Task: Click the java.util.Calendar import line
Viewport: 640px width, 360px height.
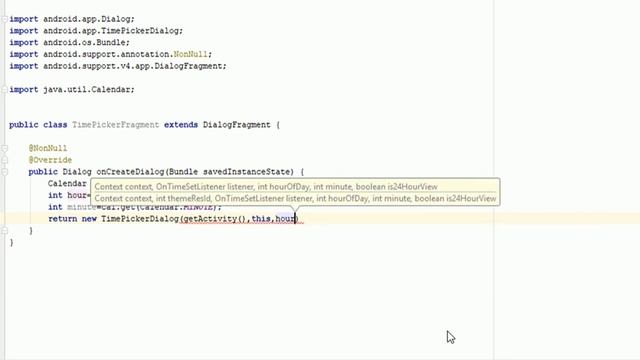Action: pos(72,89)
